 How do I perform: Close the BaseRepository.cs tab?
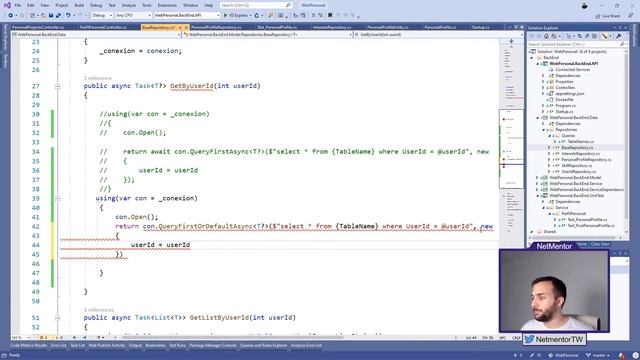pyautogui.click(x=187, y=27)
